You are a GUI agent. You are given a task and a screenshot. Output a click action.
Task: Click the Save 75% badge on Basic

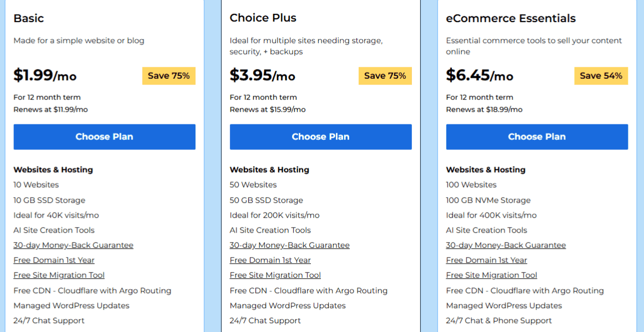click(169, 76)
